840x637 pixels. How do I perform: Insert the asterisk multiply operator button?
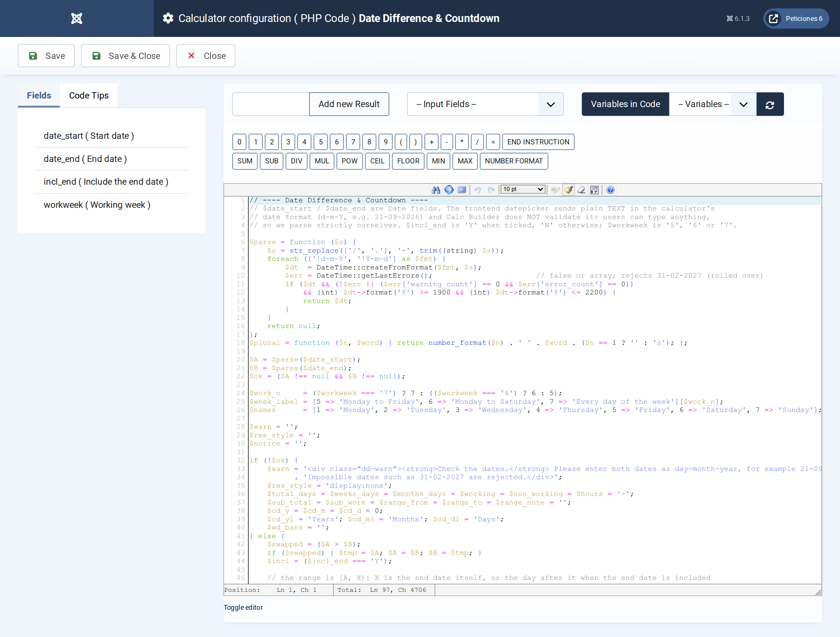tap(462, 142)
